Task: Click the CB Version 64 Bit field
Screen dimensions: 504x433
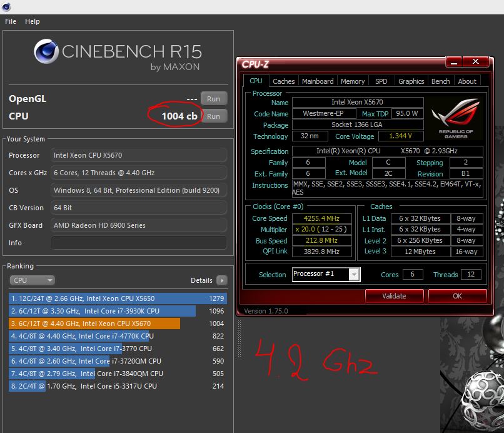Action: click(139, 208)
